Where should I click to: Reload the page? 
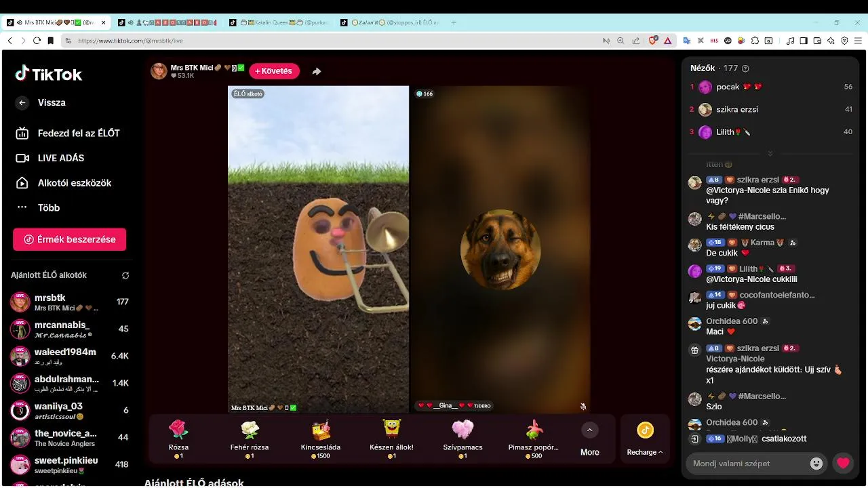point(37,41)
